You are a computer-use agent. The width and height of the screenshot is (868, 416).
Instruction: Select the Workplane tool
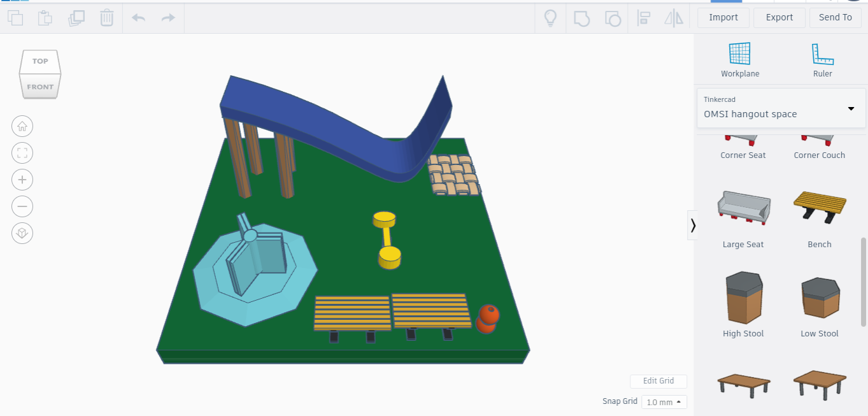click(x=740, y=60)
